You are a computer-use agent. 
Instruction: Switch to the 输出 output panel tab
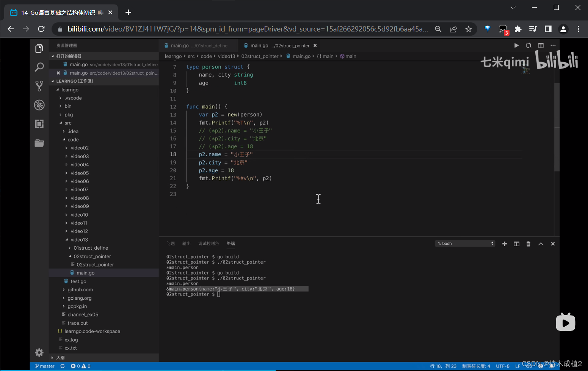[187, 244]
